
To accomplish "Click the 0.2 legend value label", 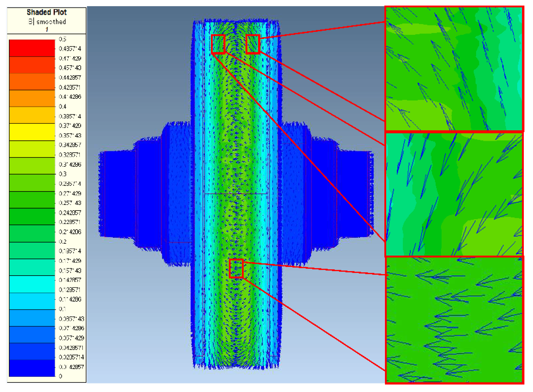I will (62, 242).
